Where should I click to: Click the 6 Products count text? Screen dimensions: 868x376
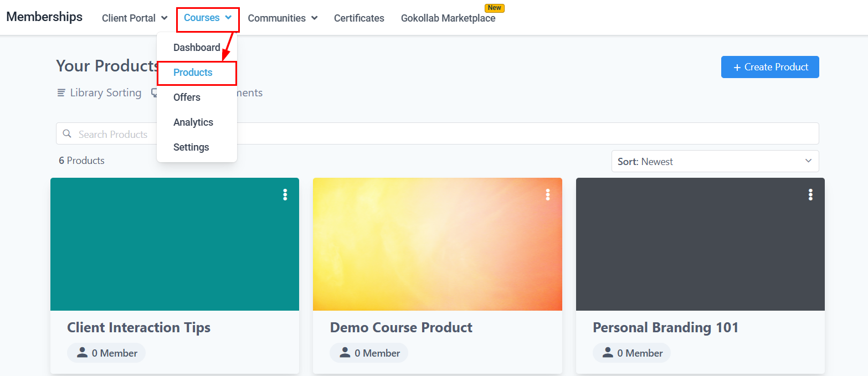point(81,161)
